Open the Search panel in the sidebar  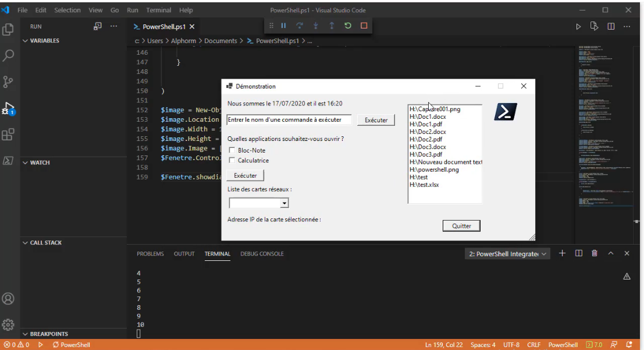pos(8,55)
